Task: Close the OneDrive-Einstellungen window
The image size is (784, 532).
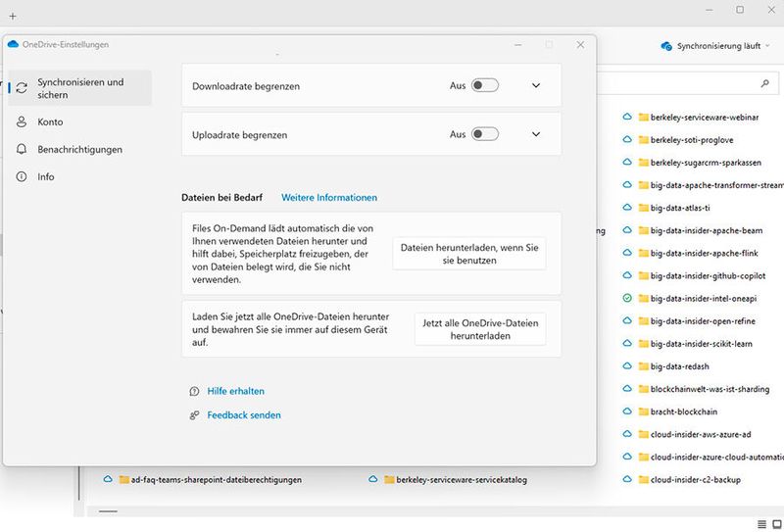Action: 580,45
